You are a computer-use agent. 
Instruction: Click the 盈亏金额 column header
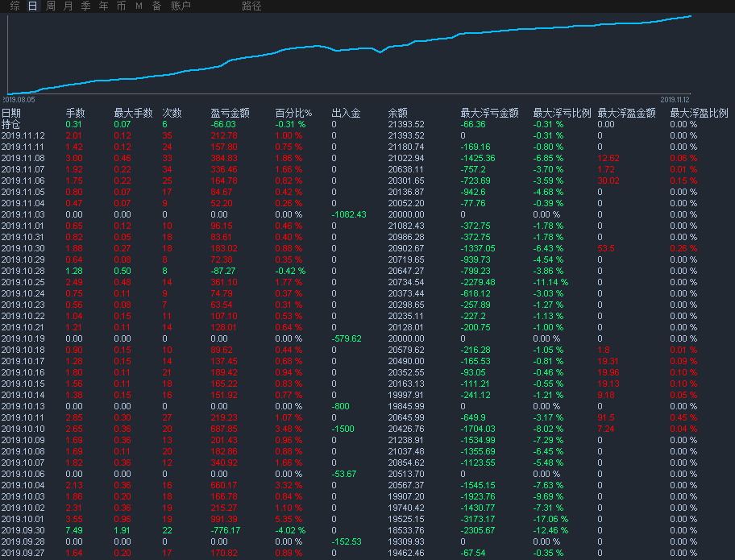pos(230,114)
